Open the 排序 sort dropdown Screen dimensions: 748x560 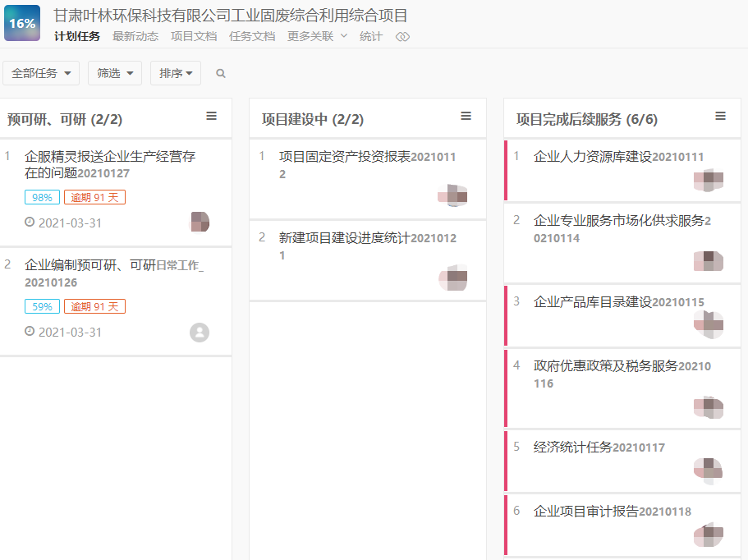pos(176,73)
